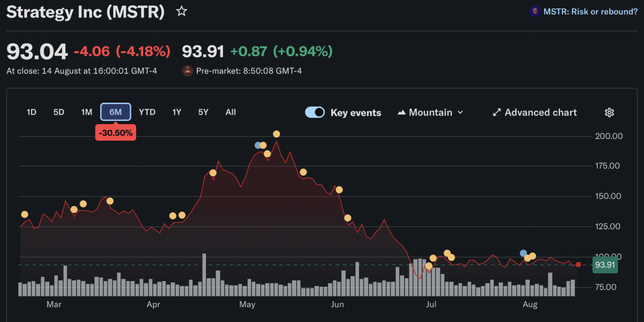Screen dimensions: 644x322
Task: Select the 1Y time range
Action: (177, 112)
